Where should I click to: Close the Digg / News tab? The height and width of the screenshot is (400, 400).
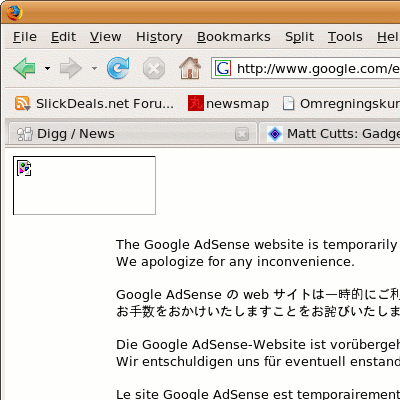242,134
